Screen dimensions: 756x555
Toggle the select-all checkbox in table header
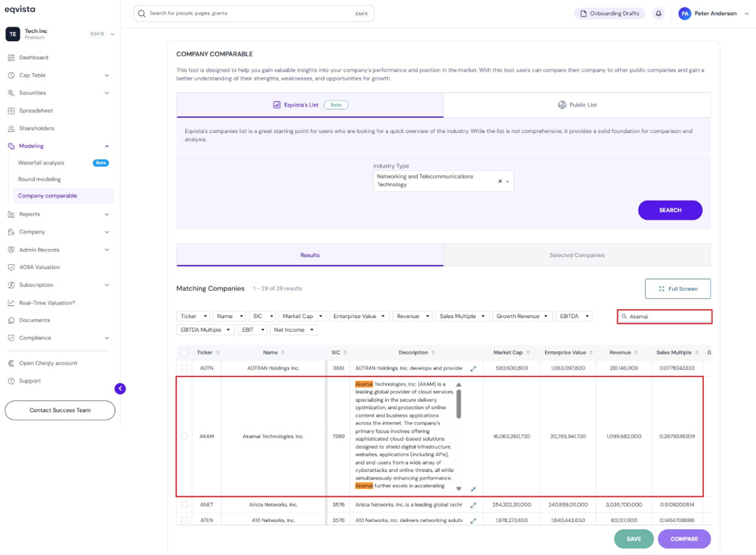tap(184, 353)
